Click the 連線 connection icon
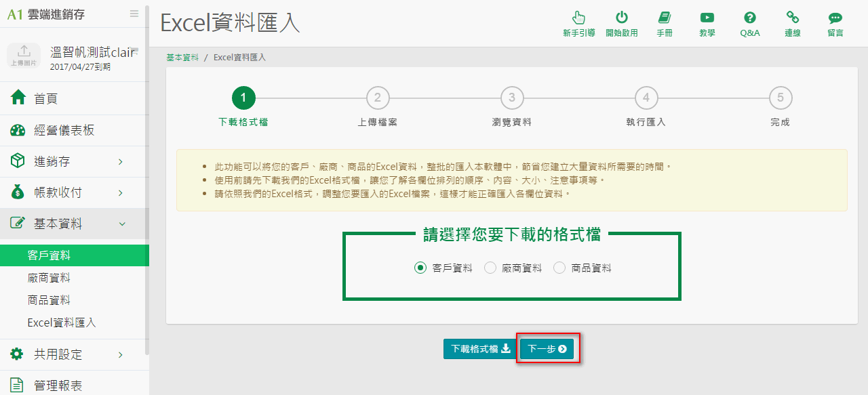868x395 pixels. pyautogui.click(x=793, y=18)
